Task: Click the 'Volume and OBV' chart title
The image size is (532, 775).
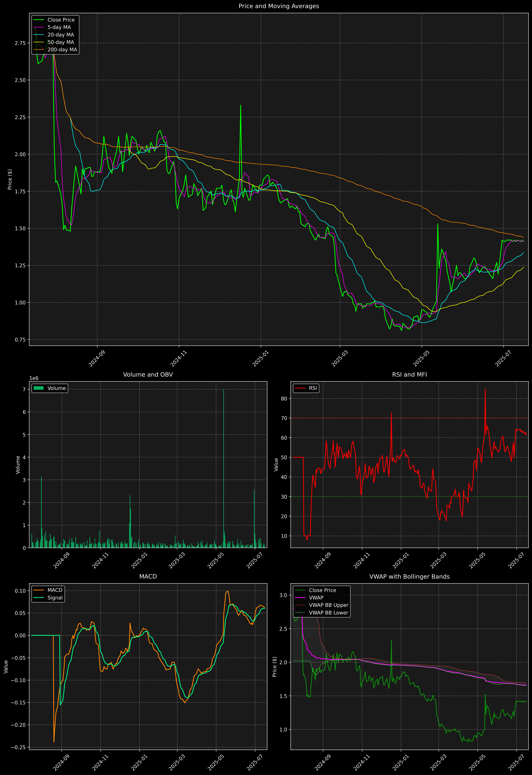Action: 148,374
